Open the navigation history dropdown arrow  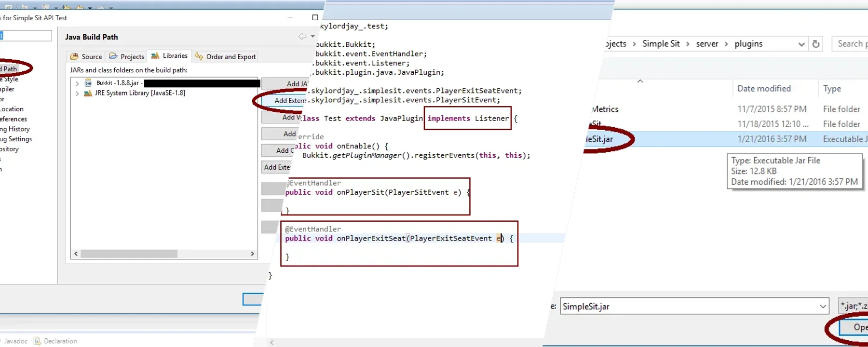312,36
